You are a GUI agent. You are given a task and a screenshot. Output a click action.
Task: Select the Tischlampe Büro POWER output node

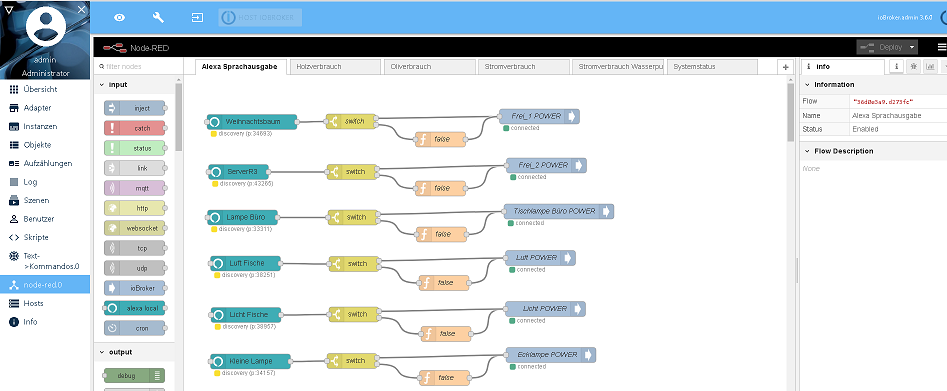(559, 211)
